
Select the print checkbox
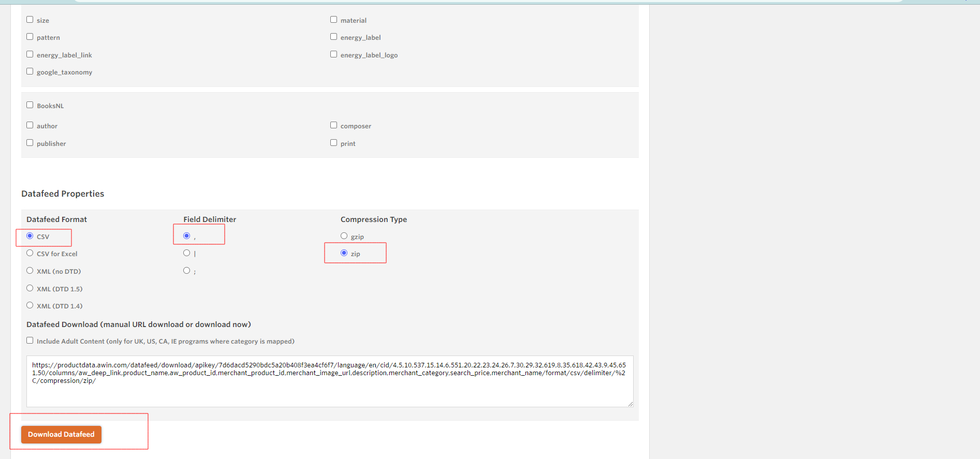(x=334, y=143)
